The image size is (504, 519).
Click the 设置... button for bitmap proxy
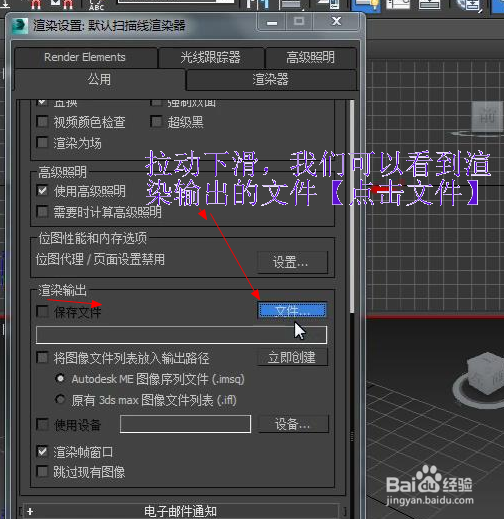click(x=292, y=262)
